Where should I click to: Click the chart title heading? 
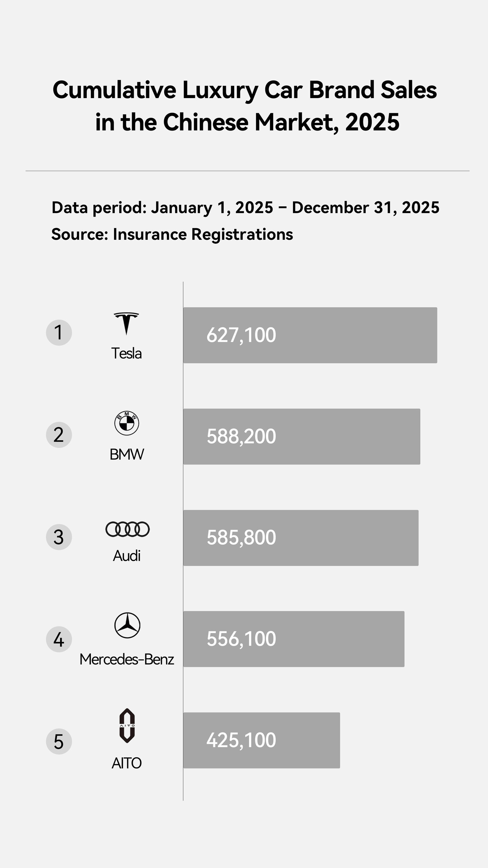pos(245,106)
